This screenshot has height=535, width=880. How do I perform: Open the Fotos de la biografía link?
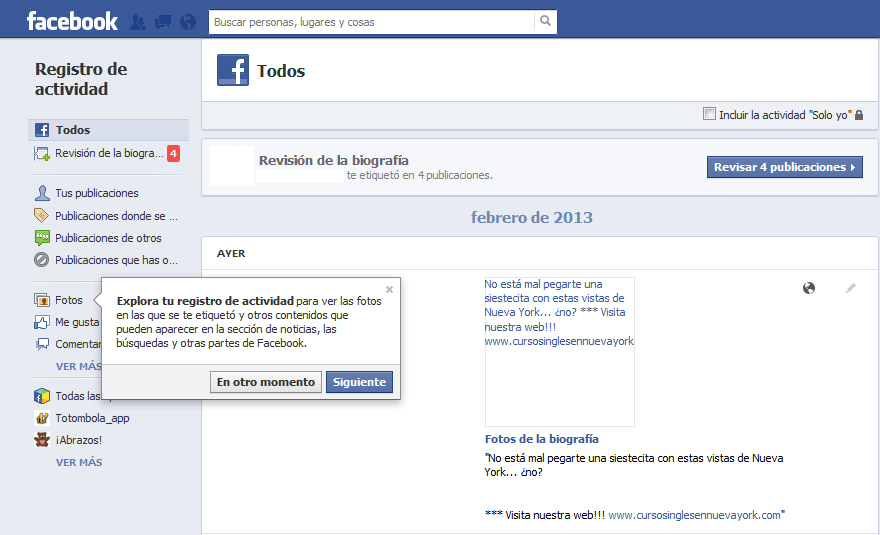tap(542, 439)
